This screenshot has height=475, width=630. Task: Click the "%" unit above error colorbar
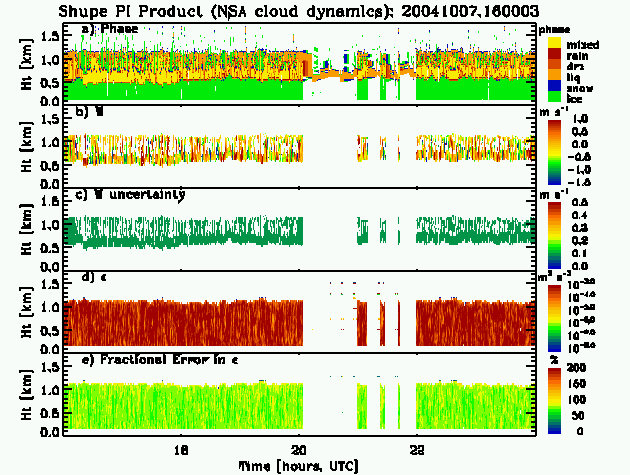[553, 359]
